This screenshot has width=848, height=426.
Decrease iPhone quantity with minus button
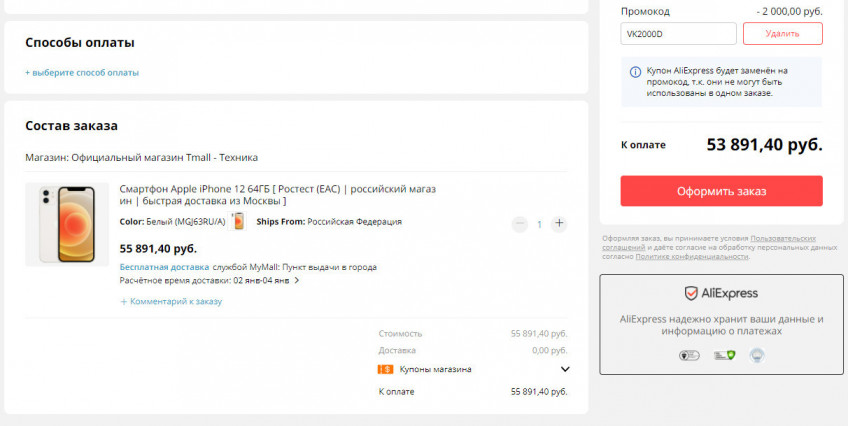[x=519, y=224]
